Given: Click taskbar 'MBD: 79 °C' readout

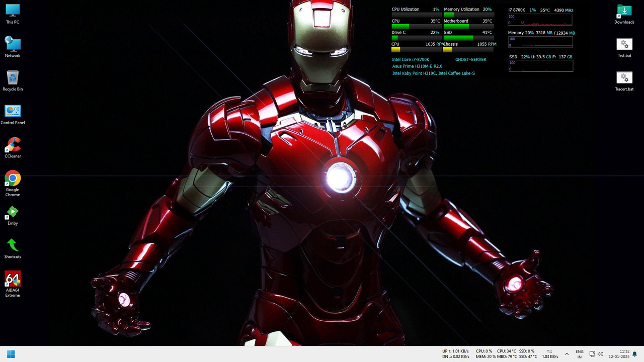Looking at the screenshot, I should point(507,356).
